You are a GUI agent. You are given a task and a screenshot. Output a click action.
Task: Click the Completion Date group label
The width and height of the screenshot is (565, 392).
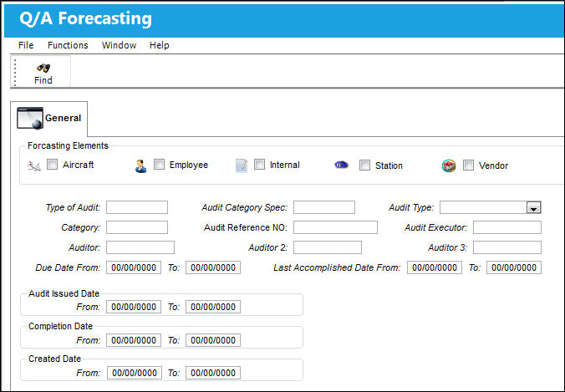[60, 327]
